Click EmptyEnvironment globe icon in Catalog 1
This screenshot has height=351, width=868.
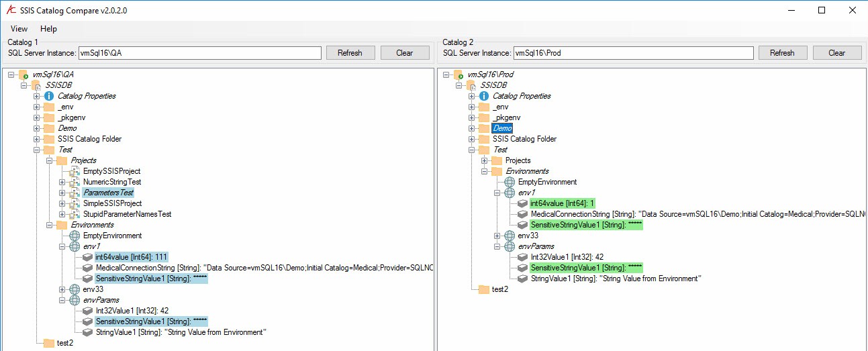(x=75, y=236)
